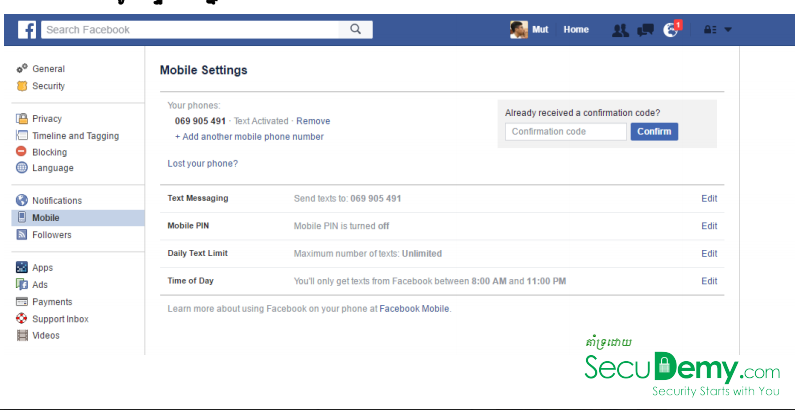Click the Text Messaging row label
Screen dimensions: 795x410
click(198, 198)
